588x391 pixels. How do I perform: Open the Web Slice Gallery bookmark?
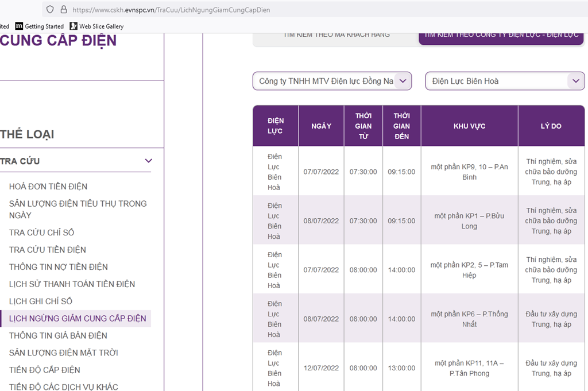click(x=96, y=26)
